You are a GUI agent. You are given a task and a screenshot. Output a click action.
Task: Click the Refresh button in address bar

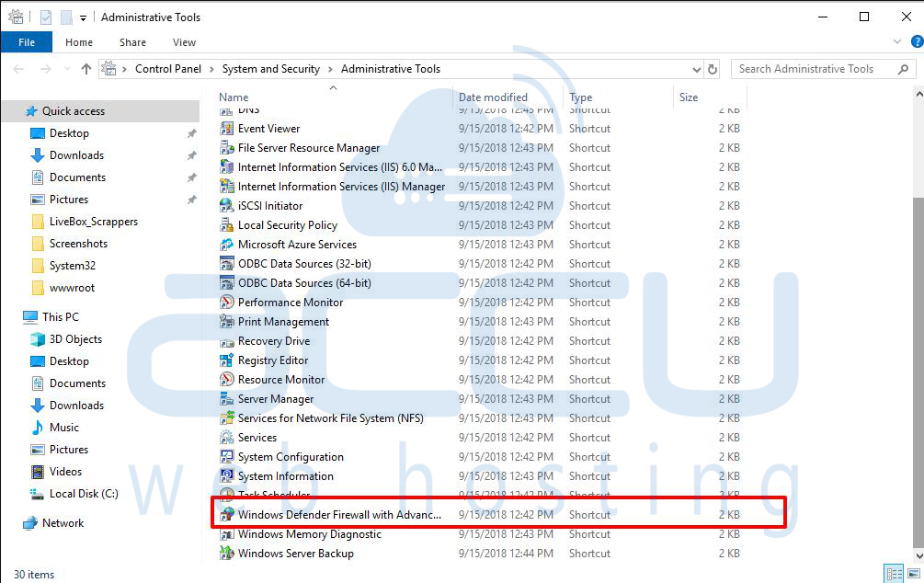pos(713,68)
